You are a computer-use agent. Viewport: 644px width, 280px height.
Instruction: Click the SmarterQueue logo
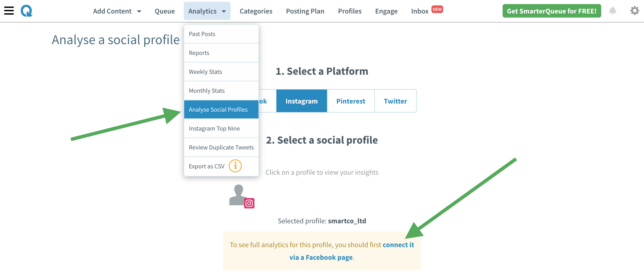point(27,11)
